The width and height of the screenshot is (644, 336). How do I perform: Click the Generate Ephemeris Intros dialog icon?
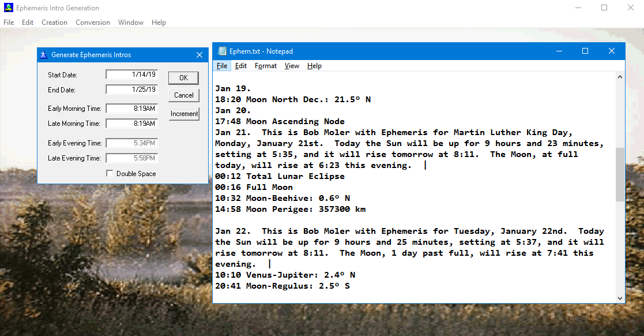point(43,55)
